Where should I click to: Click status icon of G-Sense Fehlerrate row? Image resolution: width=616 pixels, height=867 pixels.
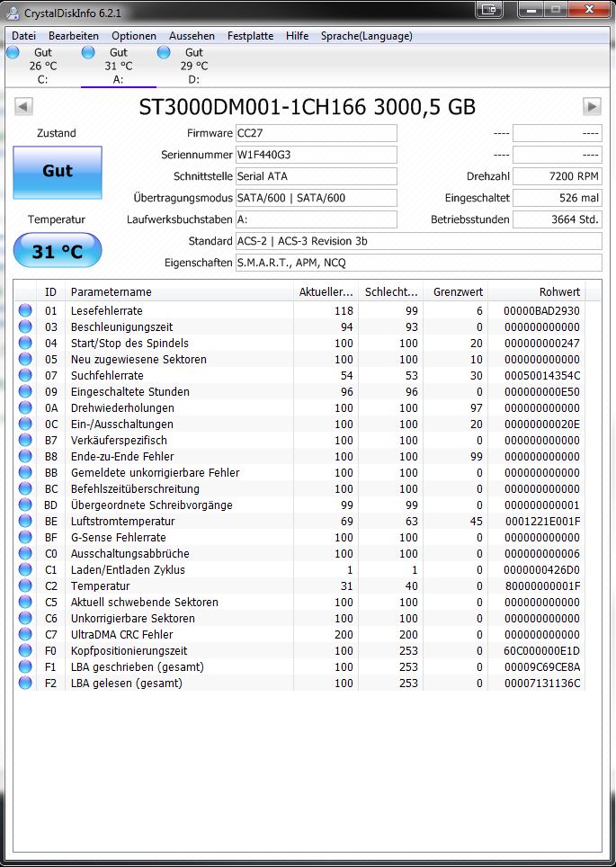(x=25, y=538)
